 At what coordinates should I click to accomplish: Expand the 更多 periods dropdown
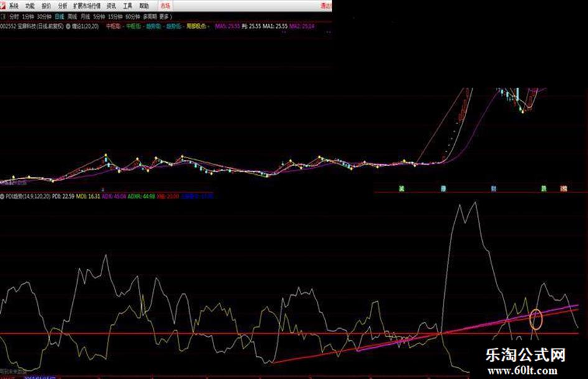pyautogui.click(x=165, y=16)
